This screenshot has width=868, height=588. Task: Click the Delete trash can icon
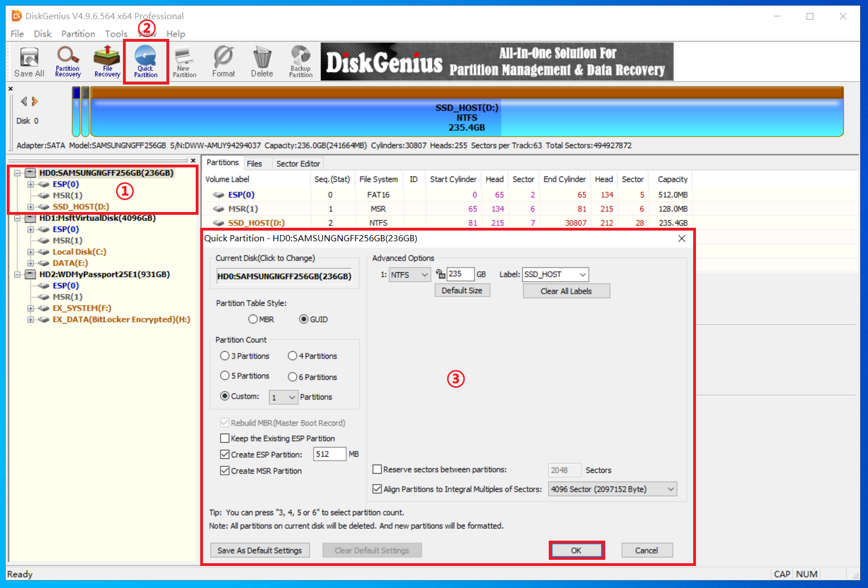point(262,62)
